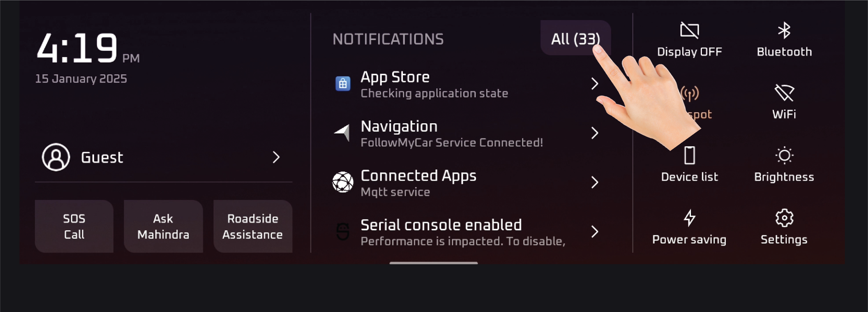Tap the Settings gear icon
Screen dimensions: 868x312
point(784,218)
